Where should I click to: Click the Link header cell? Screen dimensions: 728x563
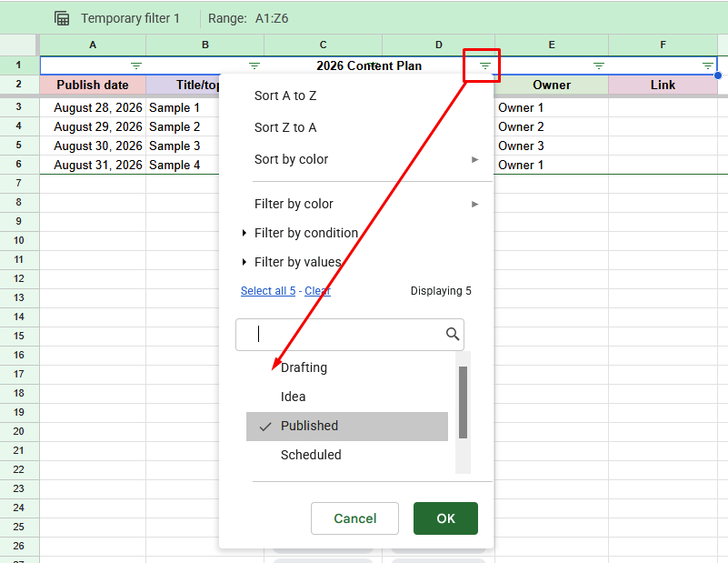663,85
